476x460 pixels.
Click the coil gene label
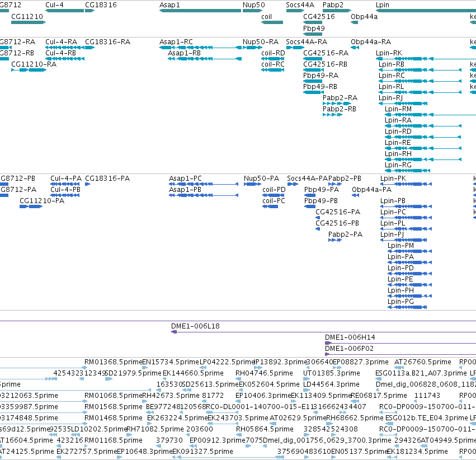tap(267, 17)
